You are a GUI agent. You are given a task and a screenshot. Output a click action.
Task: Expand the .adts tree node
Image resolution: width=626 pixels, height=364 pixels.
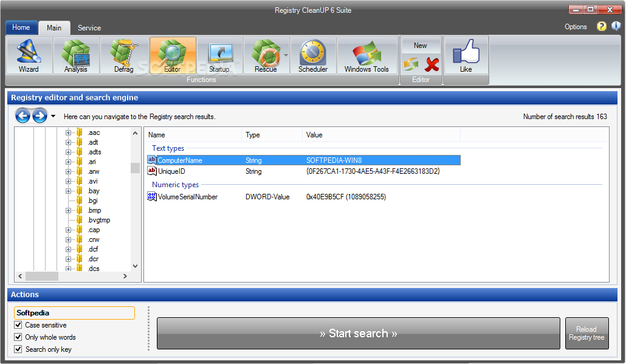point(68,152)
